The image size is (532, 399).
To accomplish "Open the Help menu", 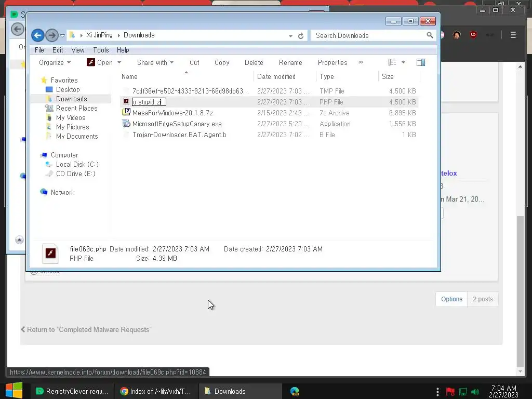I will click(x=123, y=50).
